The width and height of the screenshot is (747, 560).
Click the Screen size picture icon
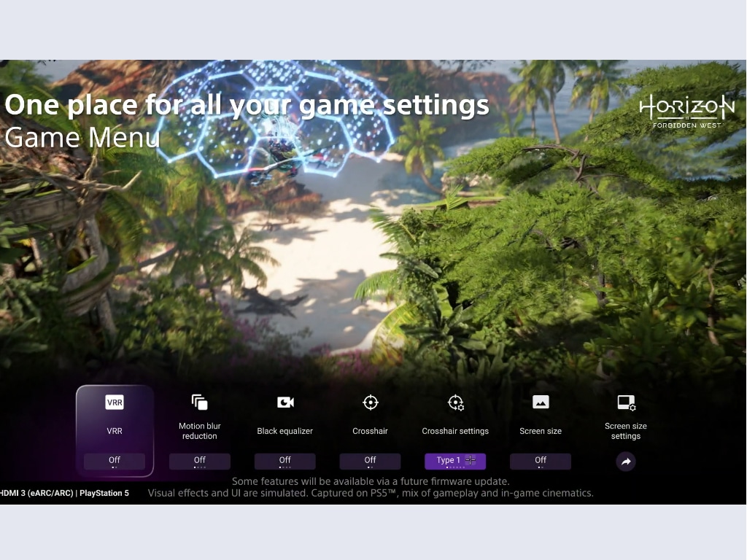pyautogui.click(x=541, y=402)
